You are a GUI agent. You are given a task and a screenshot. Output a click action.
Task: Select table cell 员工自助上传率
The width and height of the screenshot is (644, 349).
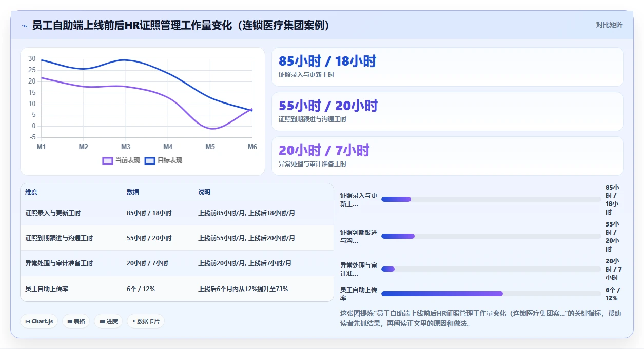pyautogui.click(x=47, y=289)
